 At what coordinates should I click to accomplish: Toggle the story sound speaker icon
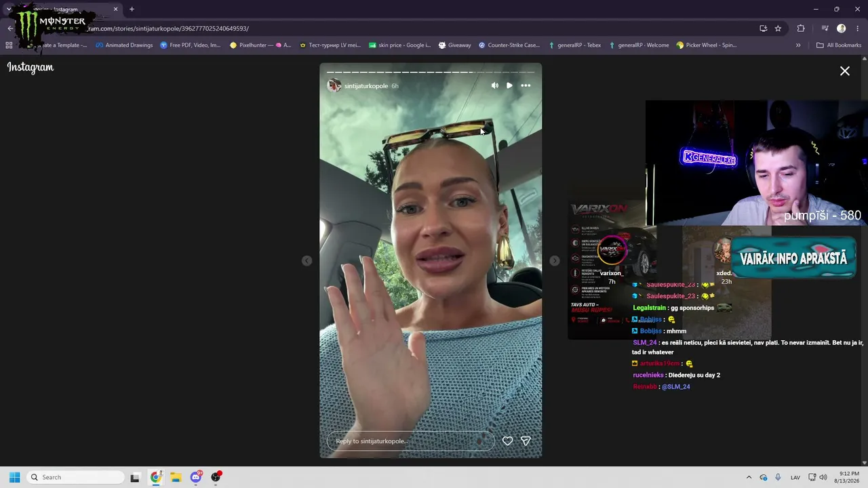494,85
